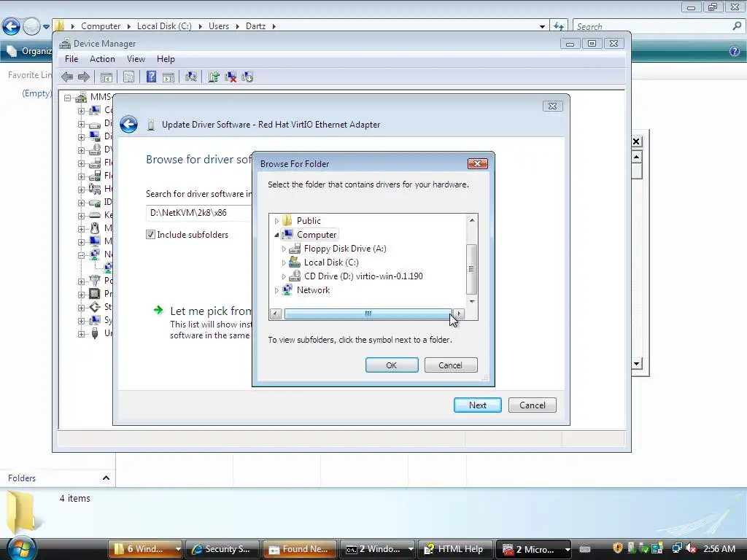Click Users in the Explorer address breadcrumb
Viewport: 747px width, 560px height.
(x=219, y=26)
